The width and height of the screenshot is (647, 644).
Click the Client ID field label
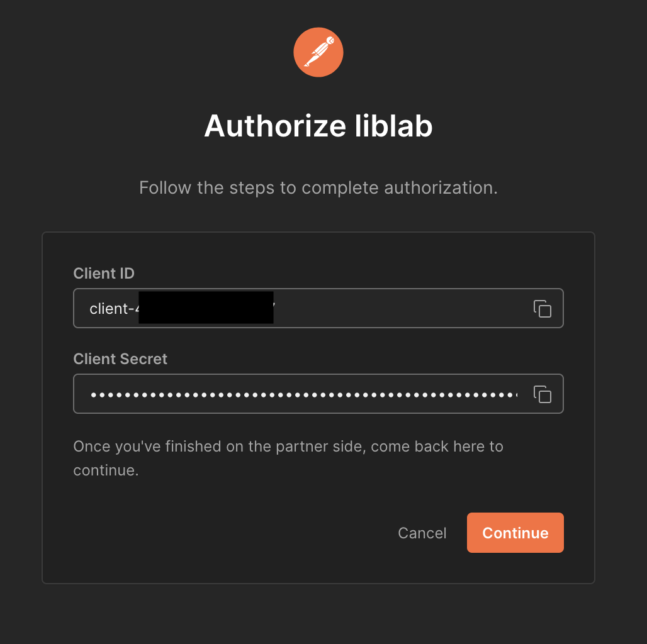click(104, 273)
